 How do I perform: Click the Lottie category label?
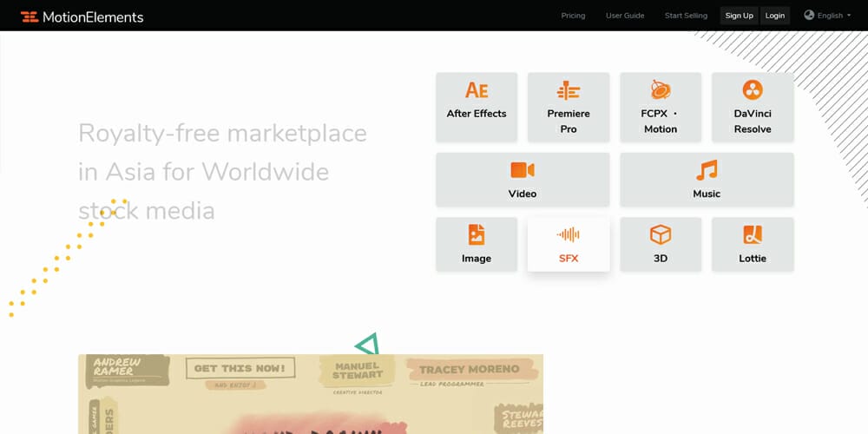[x=753, y=259]
